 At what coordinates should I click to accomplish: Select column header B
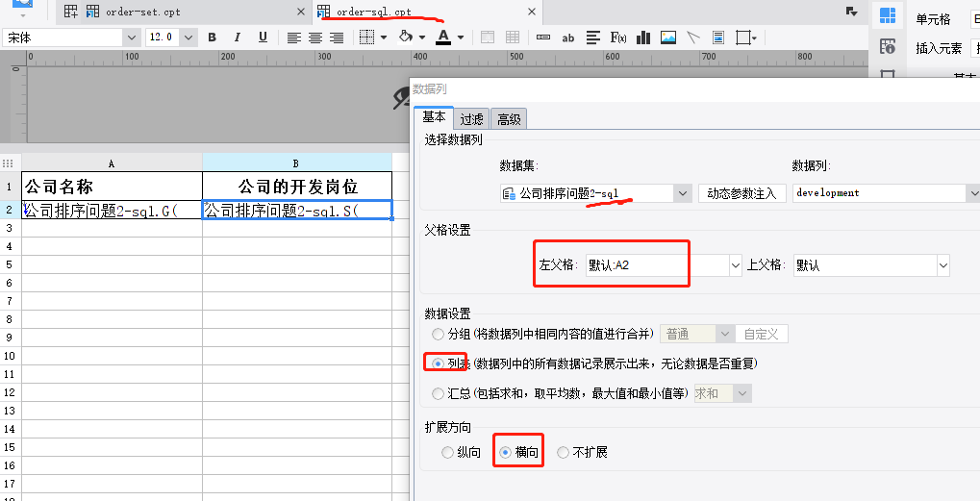pyautogui.click(x=297, y=163)
